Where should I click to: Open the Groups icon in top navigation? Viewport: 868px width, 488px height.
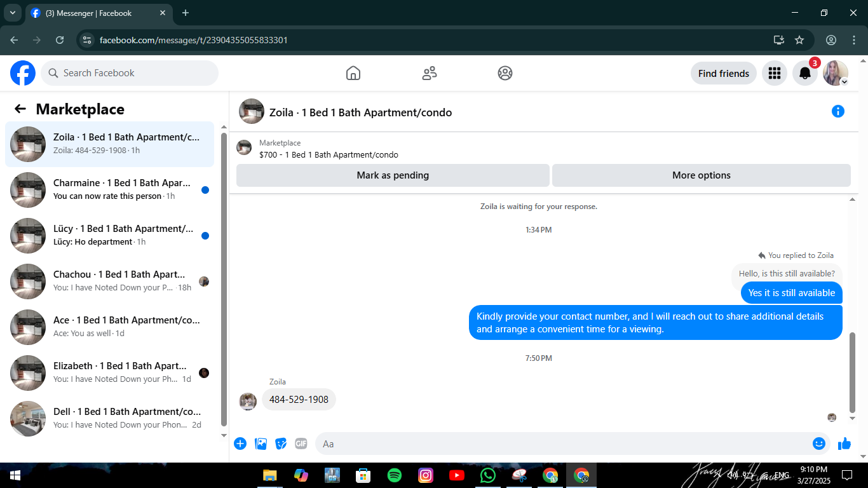pyautogui.click(x=505, y=73)
